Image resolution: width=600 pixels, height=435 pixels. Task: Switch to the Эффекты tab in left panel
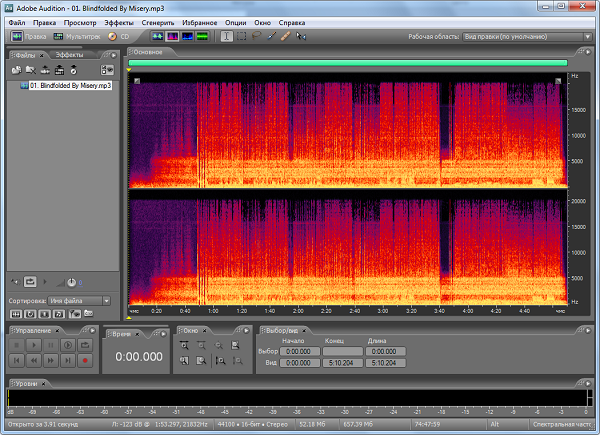tap(69, 53)
